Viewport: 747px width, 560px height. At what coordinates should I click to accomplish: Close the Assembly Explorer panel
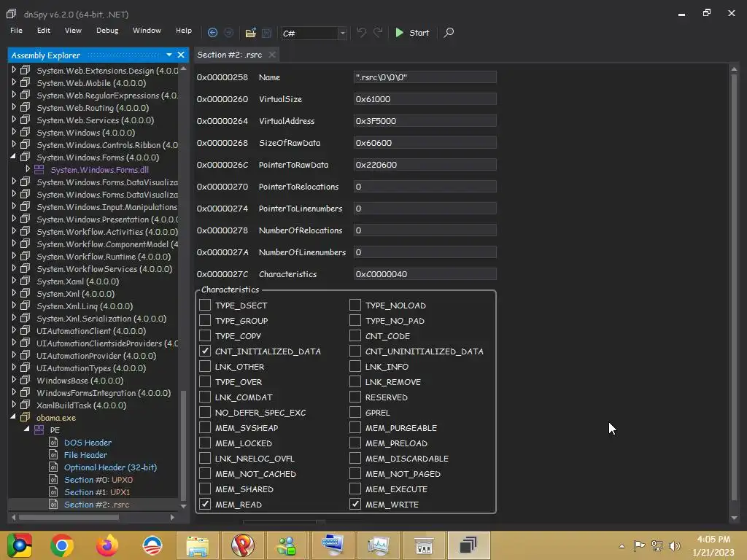click(181, 55)
